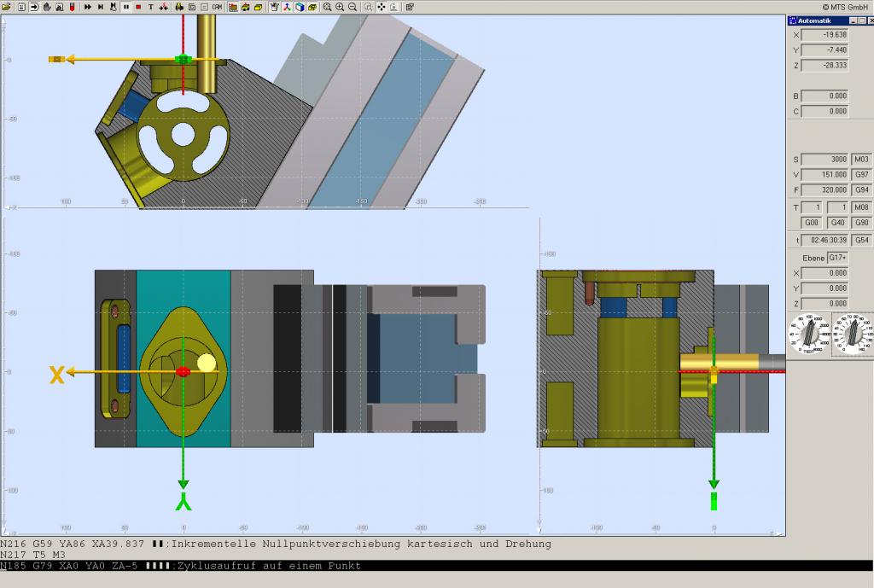Stop the simulation with the red square
Viewport: 874px width, 588px height.
(138, 7)
